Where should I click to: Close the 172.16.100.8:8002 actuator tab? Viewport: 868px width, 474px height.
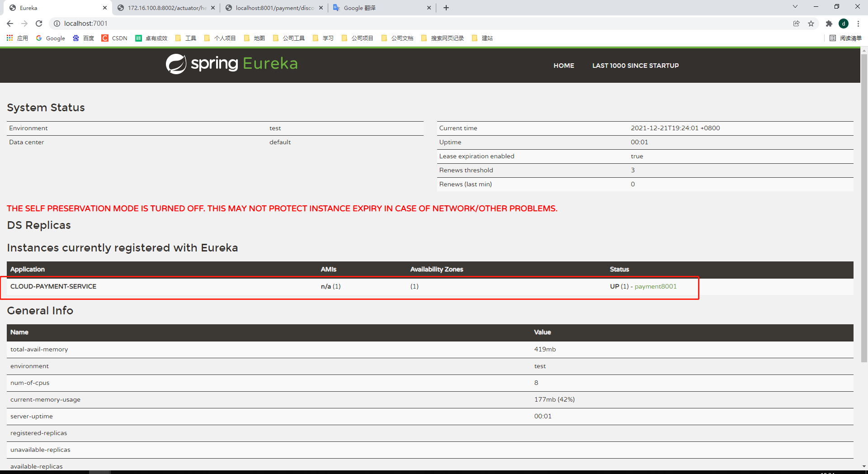pyautogui.click(x=213, y=8)
